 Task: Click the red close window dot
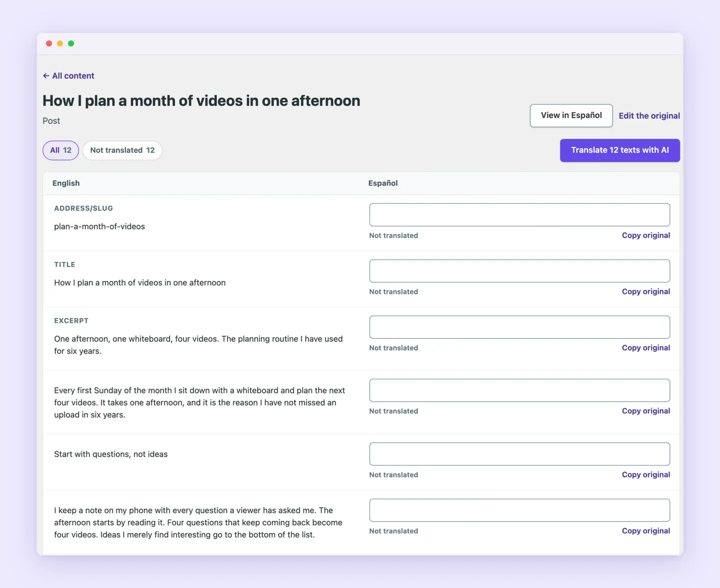click(49, 43)
